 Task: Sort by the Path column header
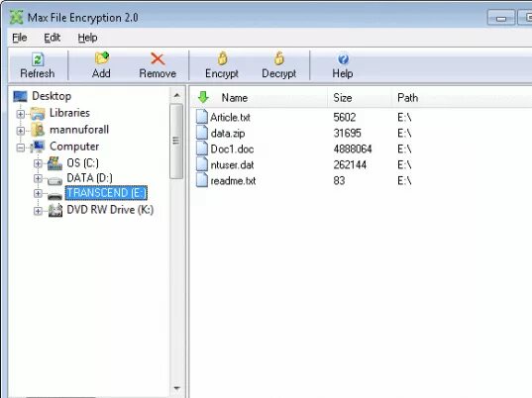(407, 98)
